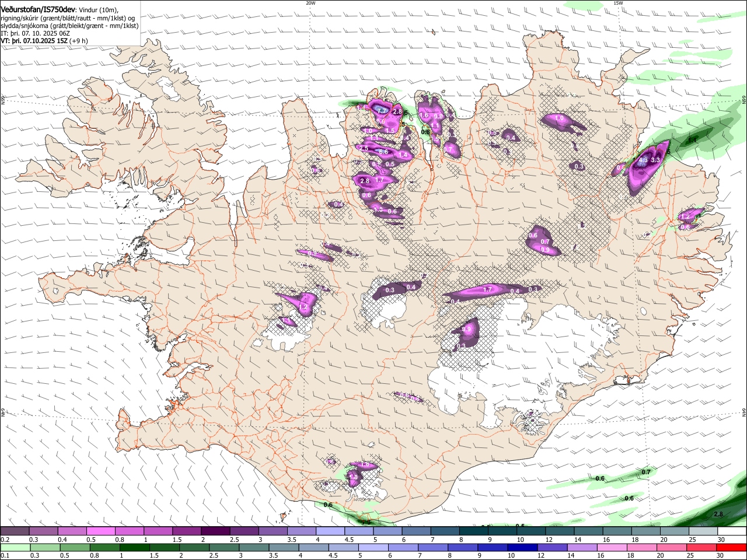
Task: Pick the gray-green 3 swatch, rain legend row
Action: click(254, 547)
